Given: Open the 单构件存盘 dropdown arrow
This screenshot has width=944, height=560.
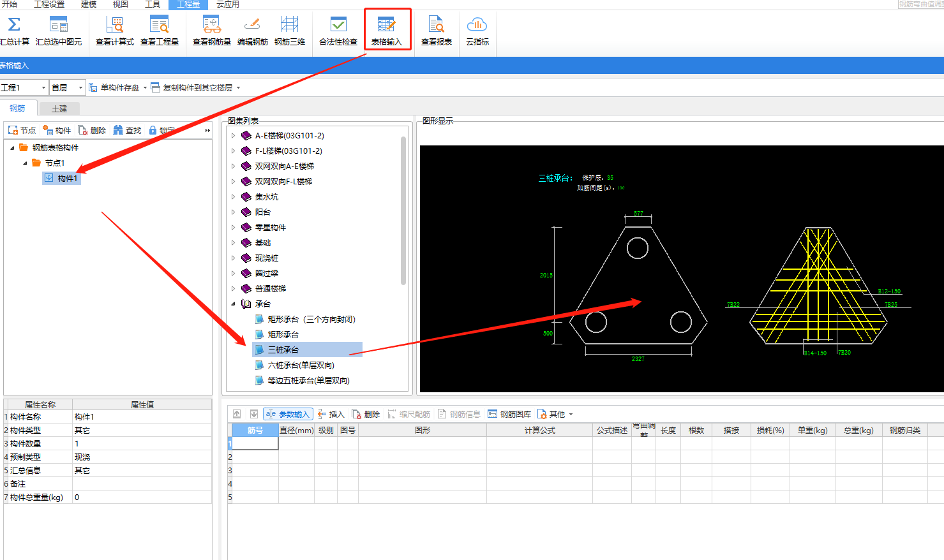Looking at the screenshot, I should tap(146, 87).
